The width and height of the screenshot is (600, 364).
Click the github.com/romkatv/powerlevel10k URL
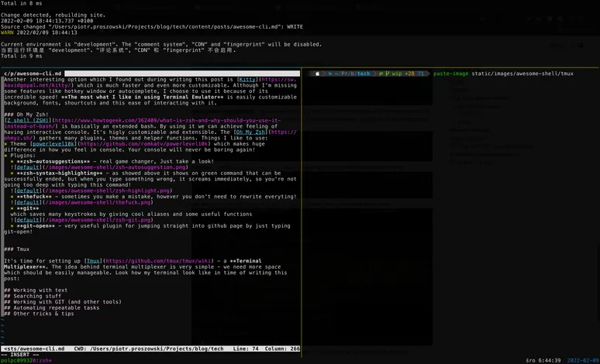(144, 144)
